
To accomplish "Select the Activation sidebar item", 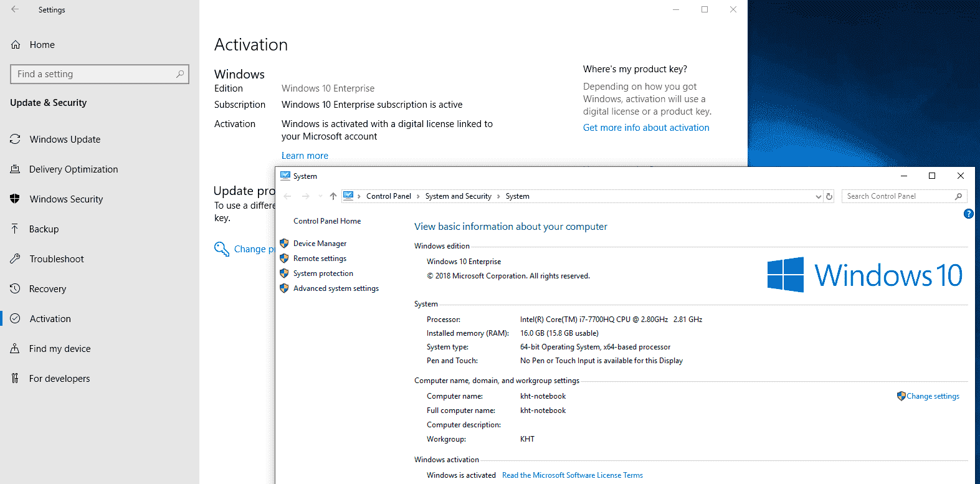I will click(50, 319).
